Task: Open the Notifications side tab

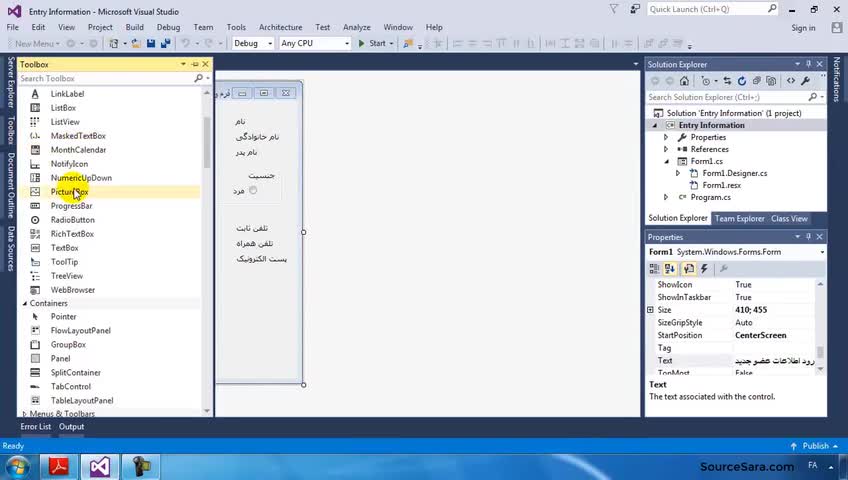Action: click(x=837, y=79)
